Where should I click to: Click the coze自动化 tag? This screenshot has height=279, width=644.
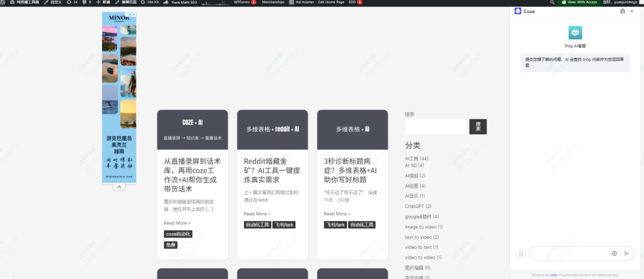(x=178, y=234)
